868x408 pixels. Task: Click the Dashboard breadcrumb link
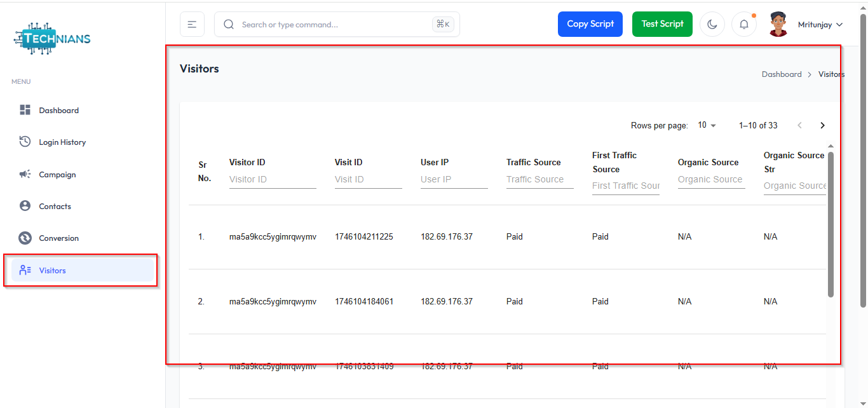782,74
